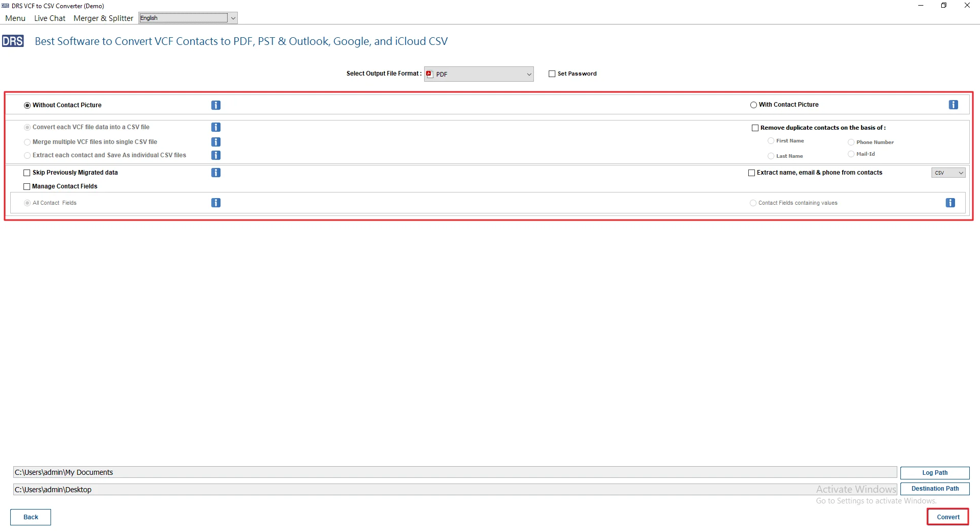Enable Set Password checkbox
980x531 pixels.
552,74
